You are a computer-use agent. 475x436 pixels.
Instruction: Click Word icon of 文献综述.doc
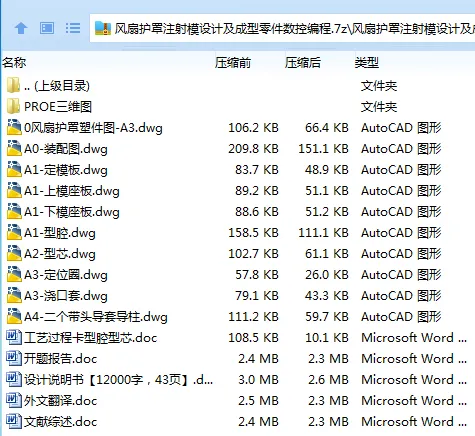click(x=14, y=421)
